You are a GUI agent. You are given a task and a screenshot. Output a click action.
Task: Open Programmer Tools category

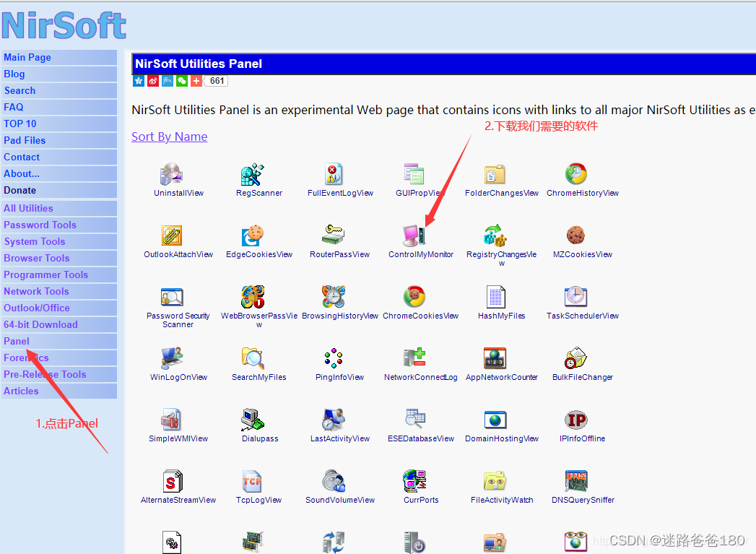coord(58,274)
